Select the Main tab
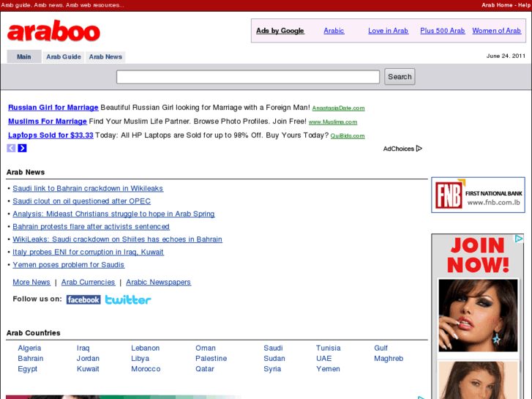 click(24, 56)
